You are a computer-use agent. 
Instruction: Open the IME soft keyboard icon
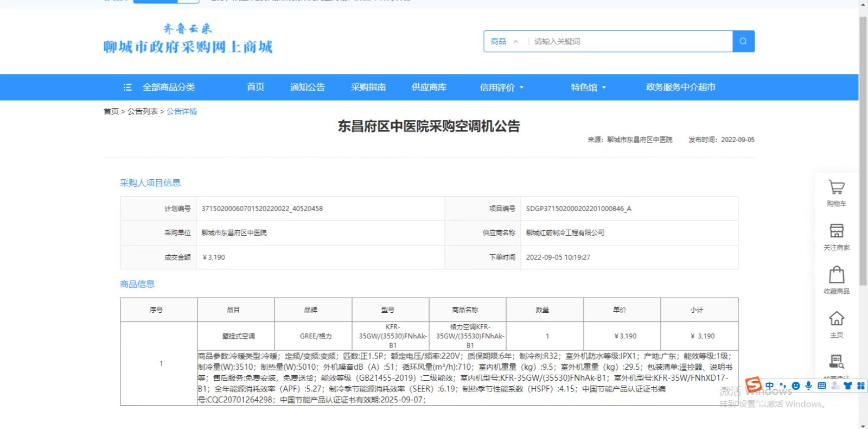[821, 386]
